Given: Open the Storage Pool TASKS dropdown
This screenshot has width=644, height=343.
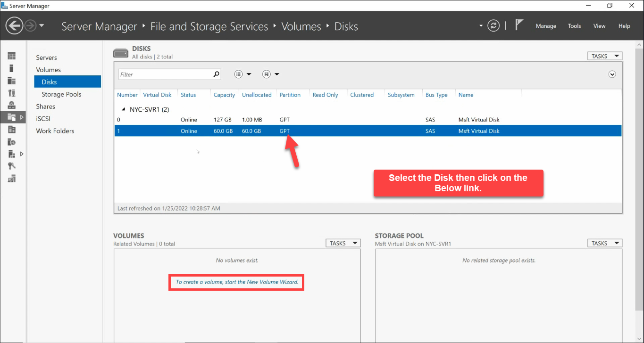Looking at the screenshot, I should pyautogui.click(x=605, y=243).
